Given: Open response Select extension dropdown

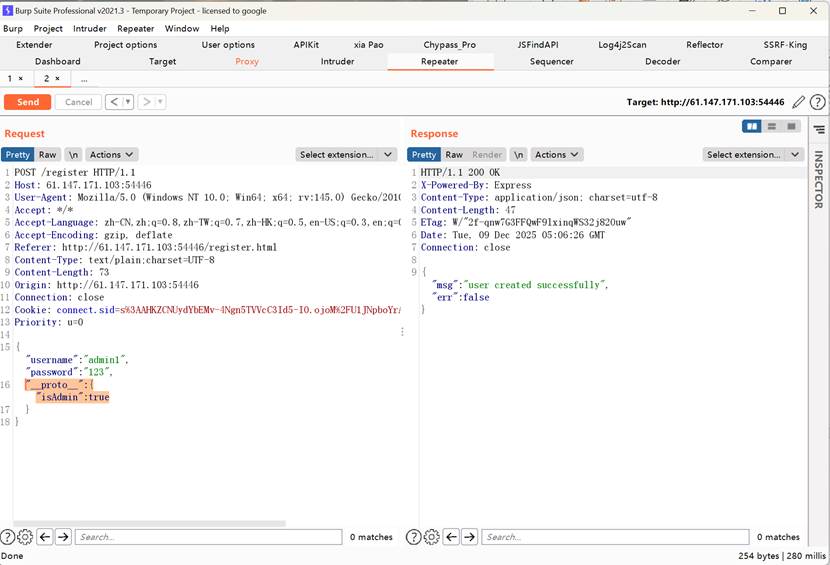Looking at the screenshot, I should click(x=753, y=155).
